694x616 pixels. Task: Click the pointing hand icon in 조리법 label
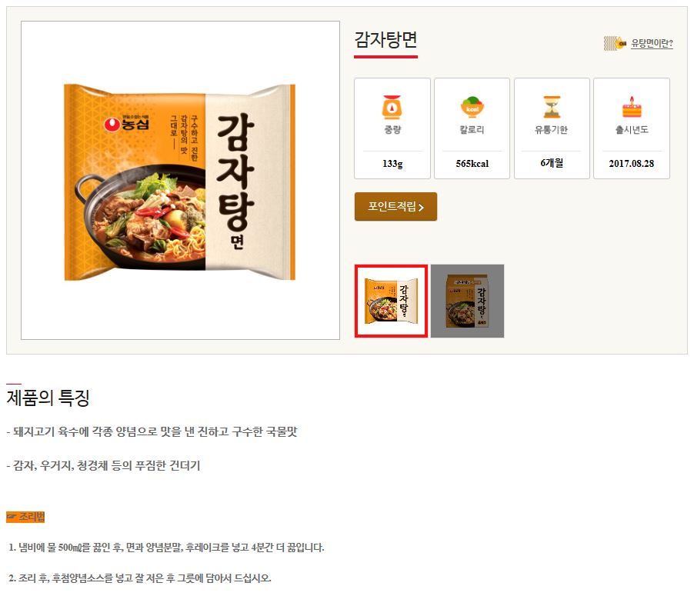12,517
